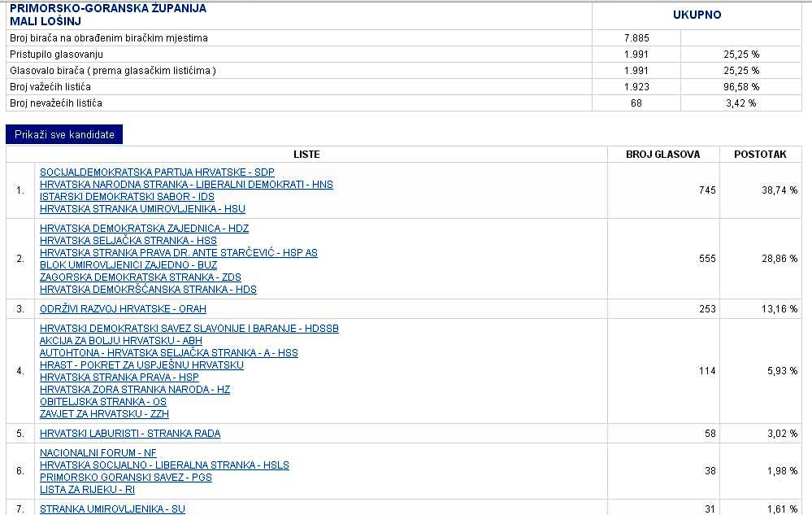The image size is (812, 515).
Task: Open HRVATSKA DEMOKRATSKA ZAJEDNICA - HDZ link
Action: (144, 229)
